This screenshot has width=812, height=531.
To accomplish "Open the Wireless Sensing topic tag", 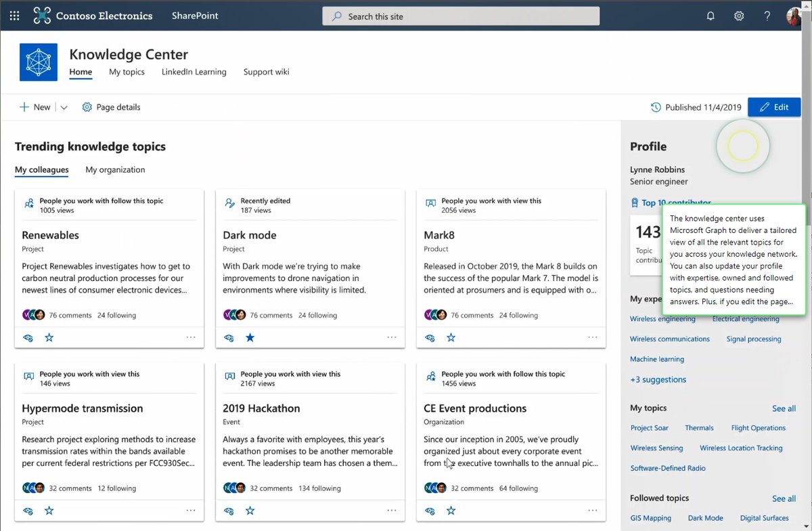I will tap(656, 448).
